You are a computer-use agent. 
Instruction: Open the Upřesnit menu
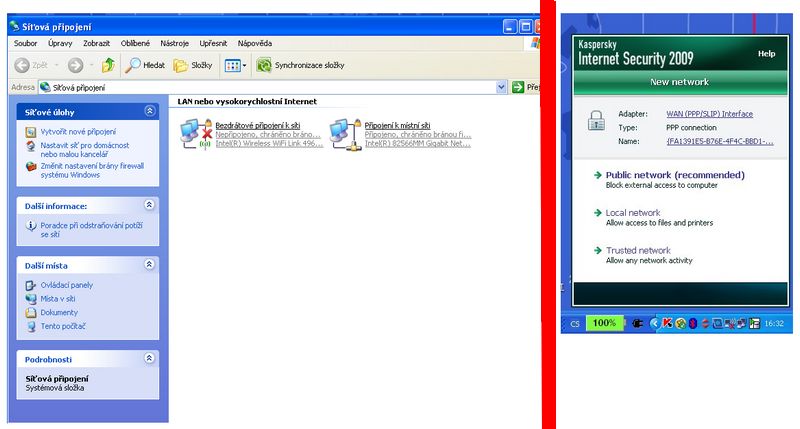(213, 43)
